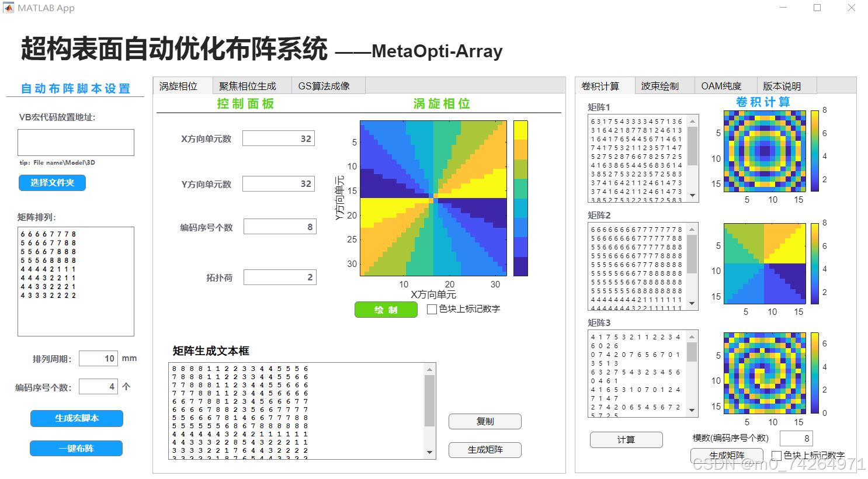This screenshot has width=868, height=479.
Task: Click the Y方向单元数 field
Action: coord(279,183)
